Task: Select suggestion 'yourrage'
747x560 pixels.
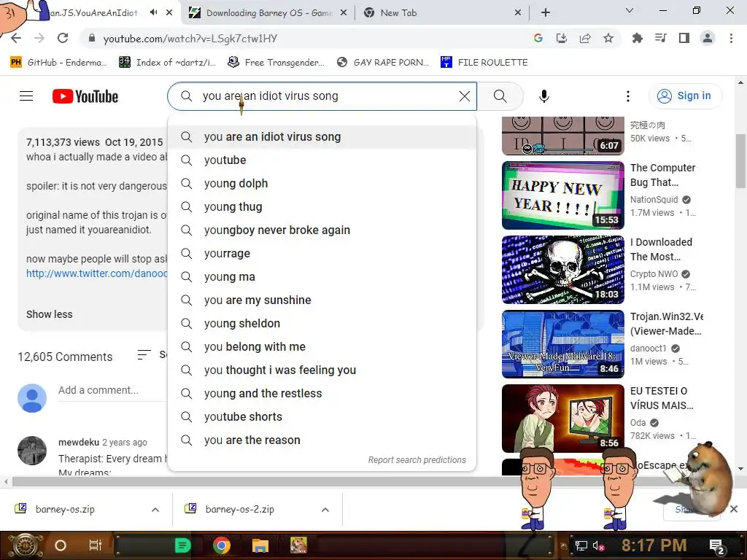Action: pyautogui.click(x=322, y=253)
